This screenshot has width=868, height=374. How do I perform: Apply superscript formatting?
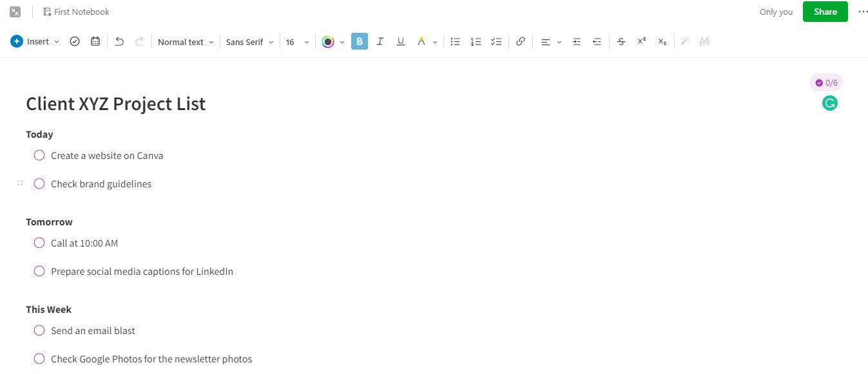(x=641, y=41)
